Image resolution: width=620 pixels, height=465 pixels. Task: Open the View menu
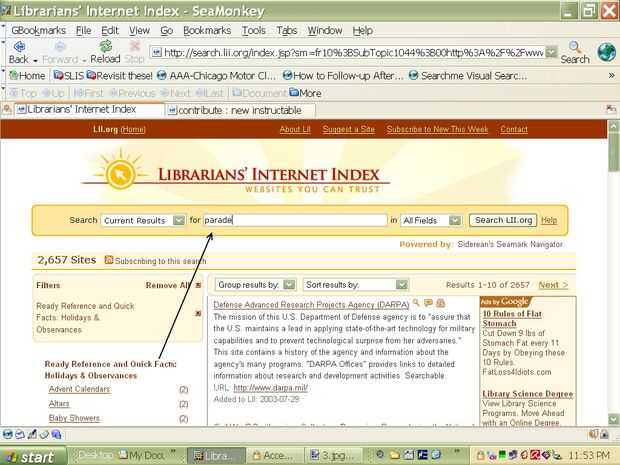[x=139, y=30]
